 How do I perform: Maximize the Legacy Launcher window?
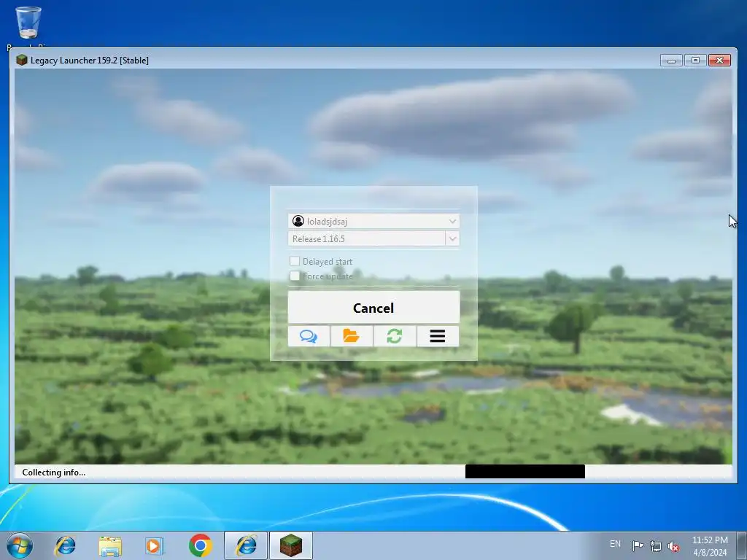(695, 60)
